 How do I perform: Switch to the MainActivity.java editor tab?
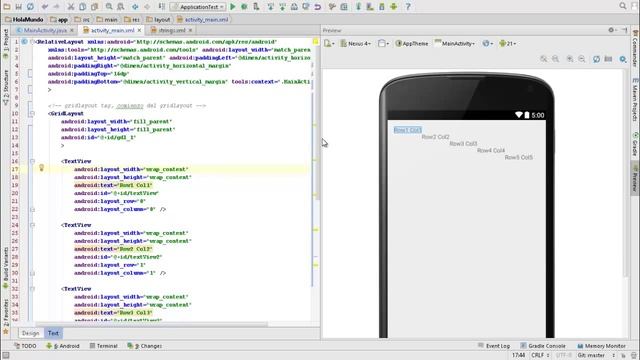(44, 30)
